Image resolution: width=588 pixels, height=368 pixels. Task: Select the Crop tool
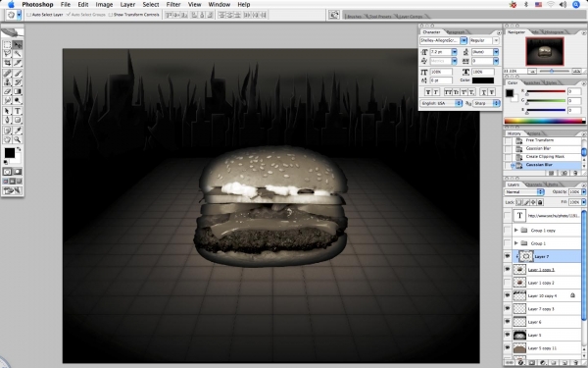[7, 63]
